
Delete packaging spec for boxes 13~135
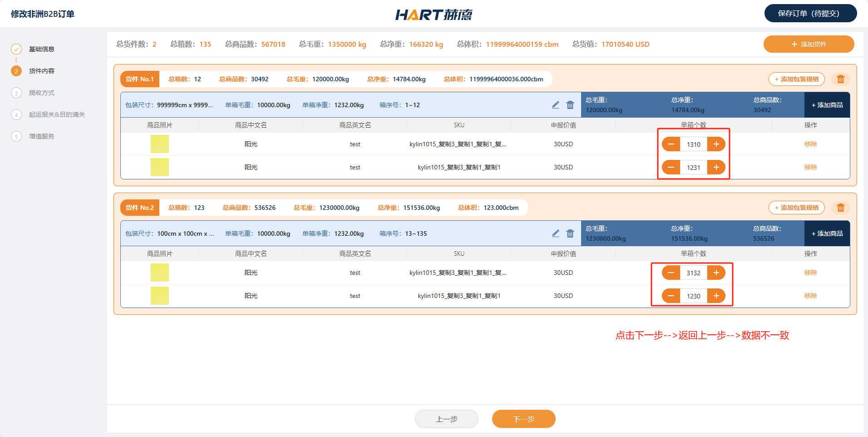pos(570,233)
